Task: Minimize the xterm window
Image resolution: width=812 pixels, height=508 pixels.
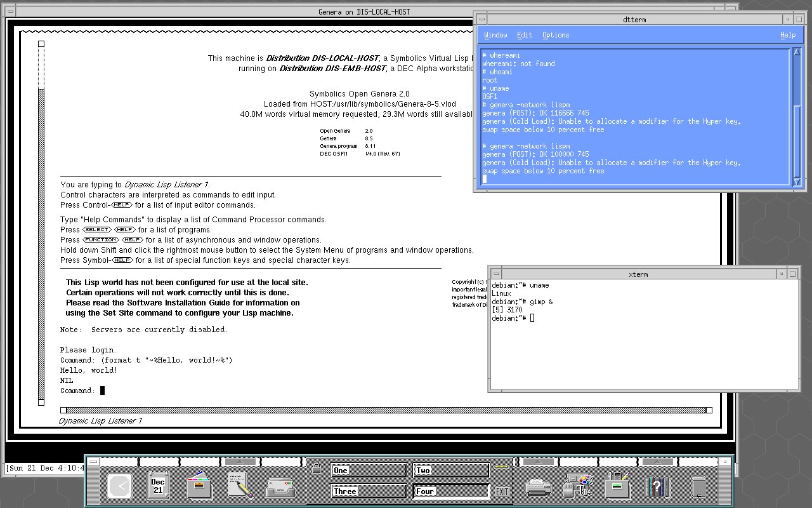Action: [x=782, y=274]
